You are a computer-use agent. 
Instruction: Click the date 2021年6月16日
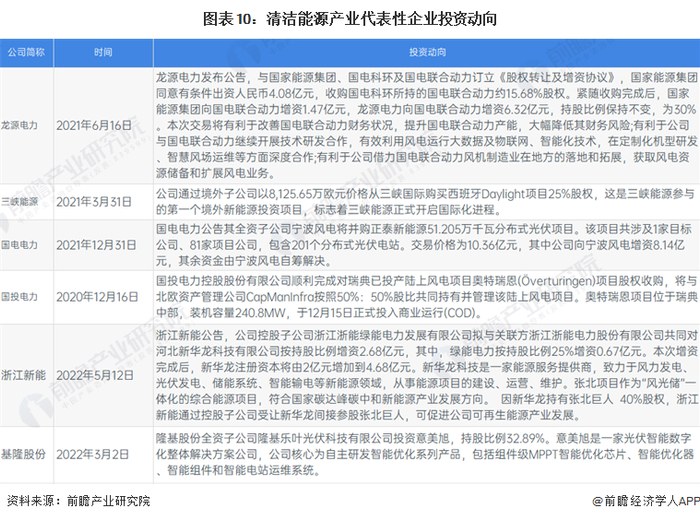coord(94,125)
